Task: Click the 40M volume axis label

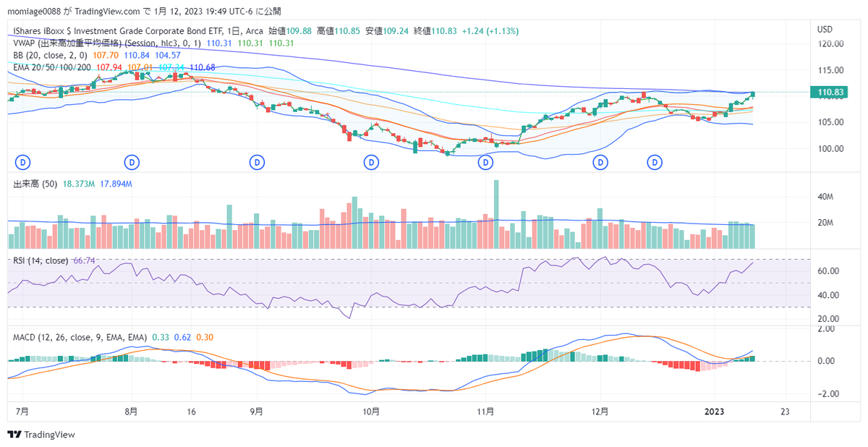Action: pyautogui.click(x=826, y=197)
